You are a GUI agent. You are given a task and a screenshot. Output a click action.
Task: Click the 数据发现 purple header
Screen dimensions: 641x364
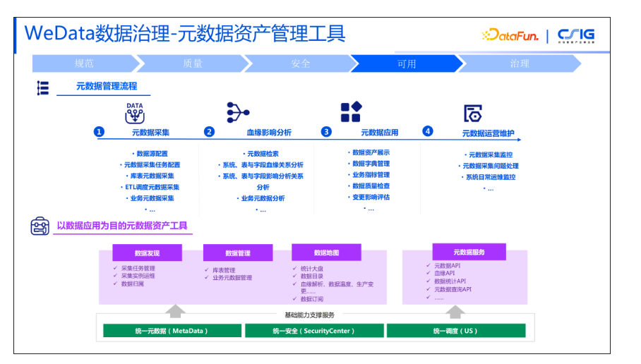[147, 253]
